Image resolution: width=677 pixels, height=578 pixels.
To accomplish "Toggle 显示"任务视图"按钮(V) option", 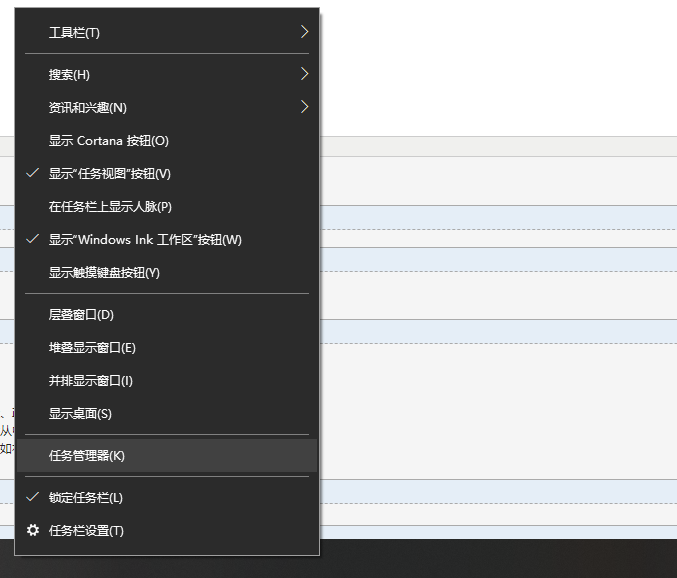I will [x=167, y=174].
